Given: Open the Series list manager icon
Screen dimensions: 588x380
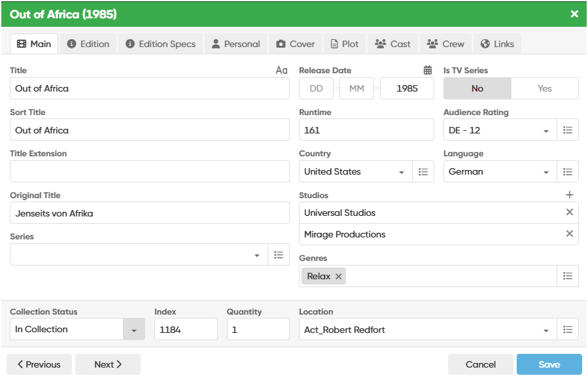Looking at the screenshot, I should tap(279, 255).
